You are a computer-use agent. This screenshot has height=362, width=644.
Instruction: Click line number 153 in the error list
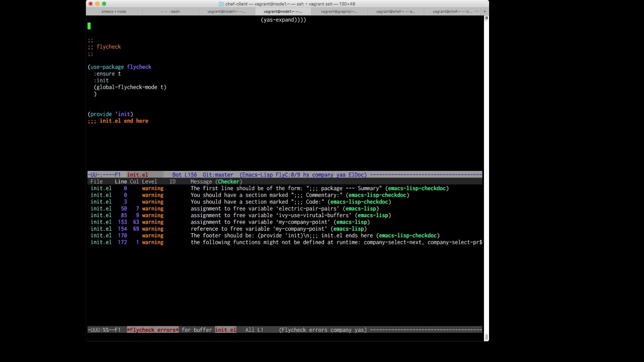[122, 222]
